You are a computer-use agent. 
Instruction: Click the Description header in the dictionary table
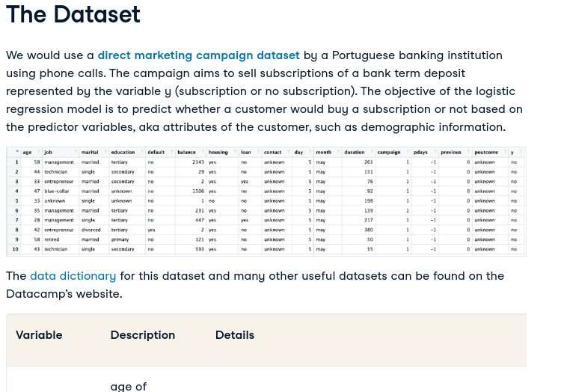pyautogui.click(x=143, y=335)
